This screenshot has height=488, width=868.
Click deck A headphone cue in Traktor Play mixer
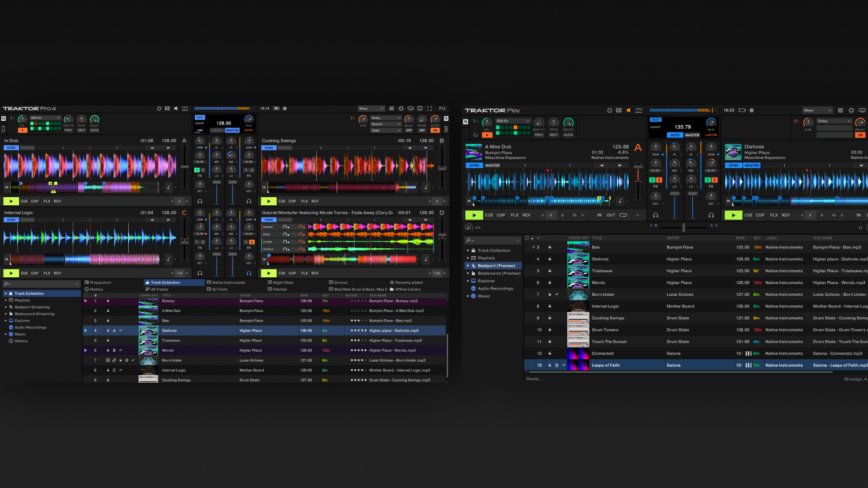click(655, 215)
